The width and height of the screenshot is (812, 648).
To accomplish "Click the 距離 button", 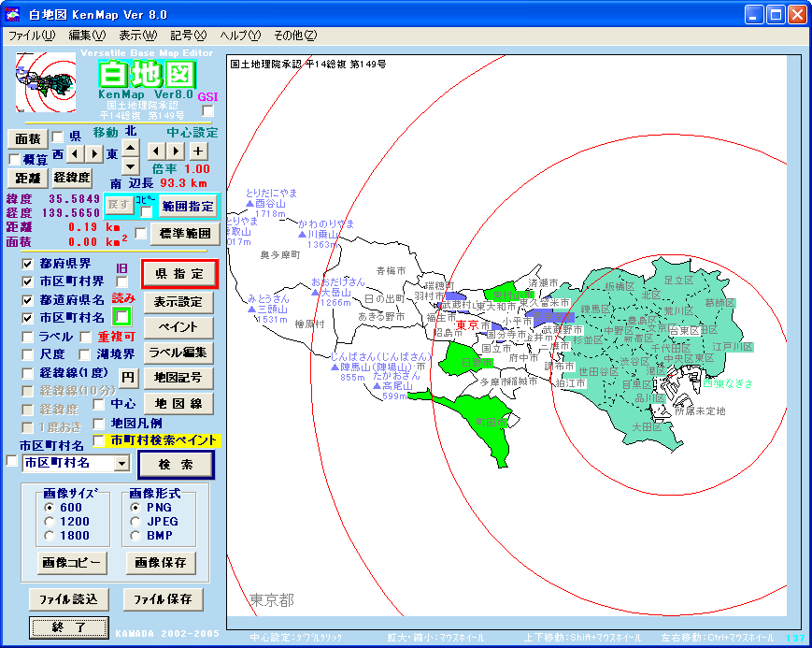I will pyautogui.click(x=28, y=178).
